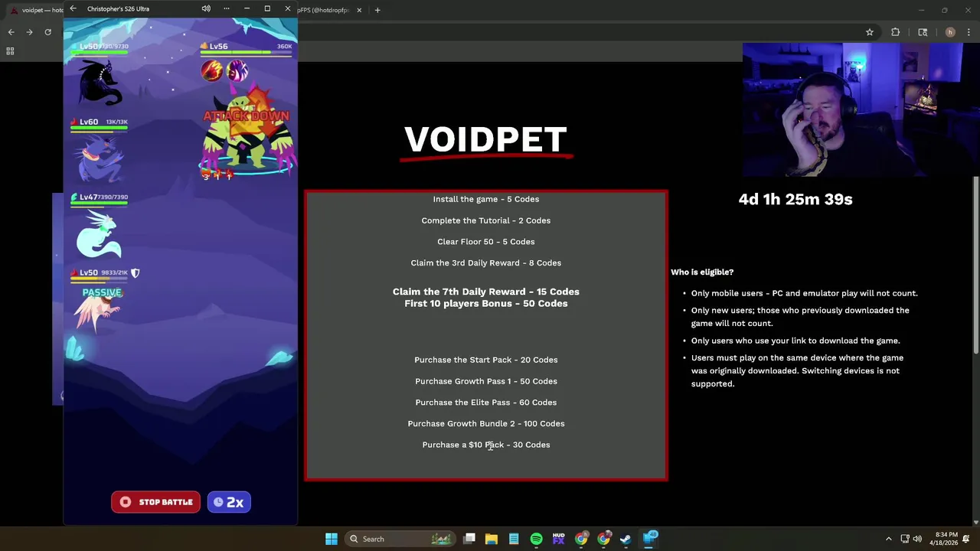The image size is (980, 551).
Task: Tap the Lv60 blue wolf pet
Action: coord(100,158)
